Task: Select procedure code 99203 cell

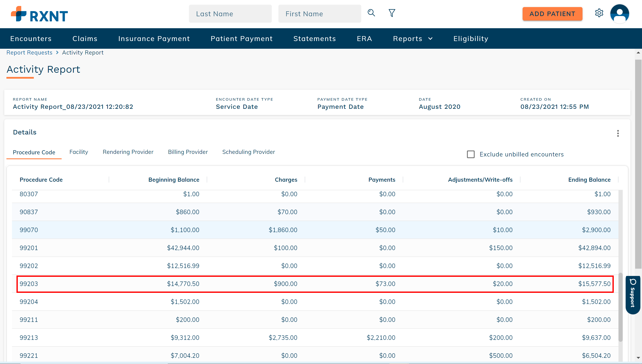Action: [29, 284]
